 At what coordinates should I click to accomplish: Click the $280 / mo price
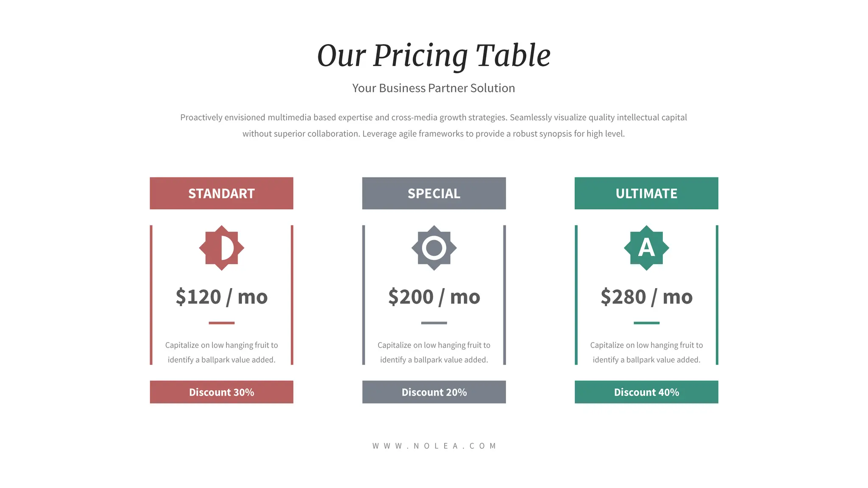tap(646, 297)
